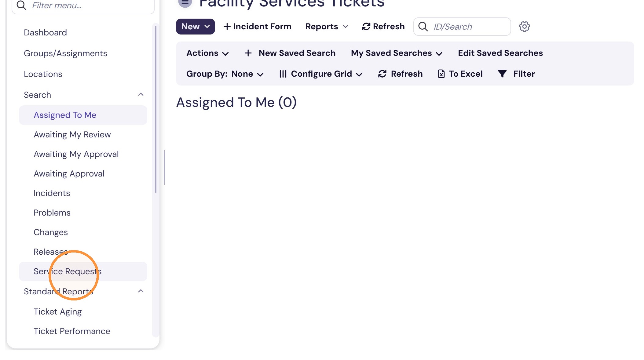The width and height of the screenshot is (644, 360).
Task: Collapse the Standard Reports section
Action: (x=141, y=291)
